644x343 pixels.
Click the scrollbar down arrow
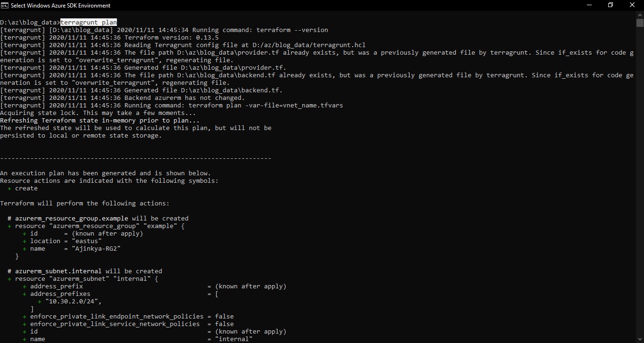click(x=640, y=339)
